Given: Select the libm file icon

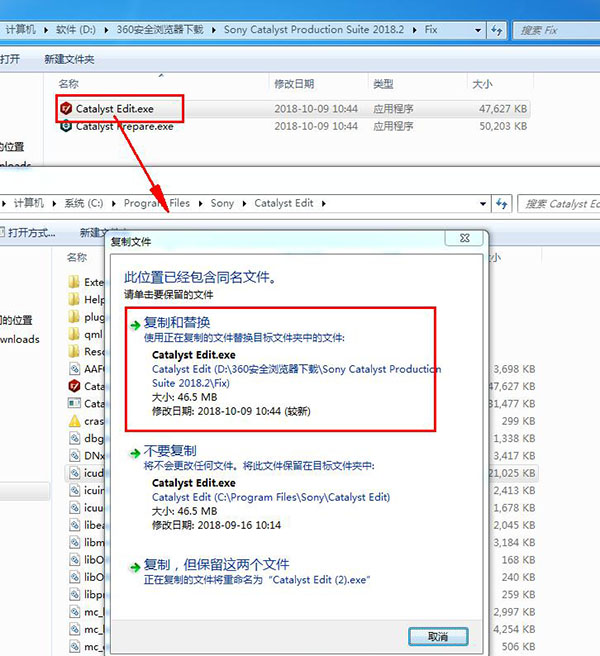Looking at the screenshot, I should (x=74, y=542).
